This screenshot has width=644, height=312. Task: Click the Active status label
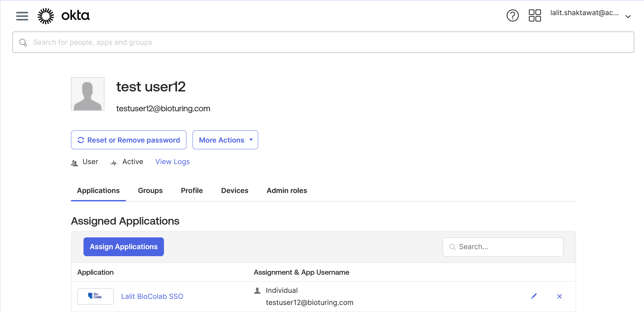[133, 162]
